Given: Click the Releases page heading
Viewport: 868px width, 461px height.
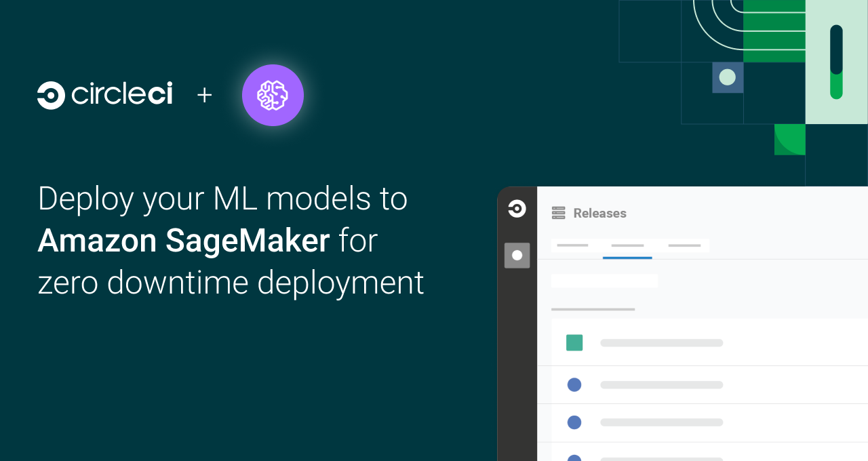Looking at the screenshot, I should pyautogui.click(x=599, y=212).
